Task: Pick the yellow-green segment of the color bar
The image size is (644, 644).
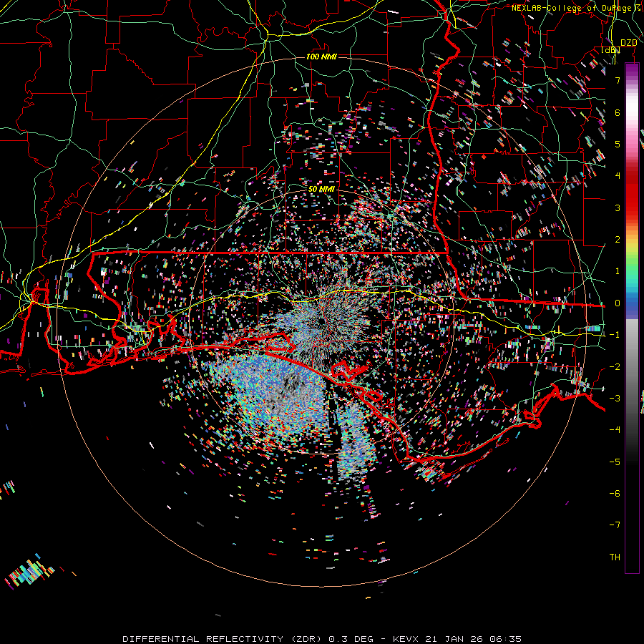Action: [632, 250]
